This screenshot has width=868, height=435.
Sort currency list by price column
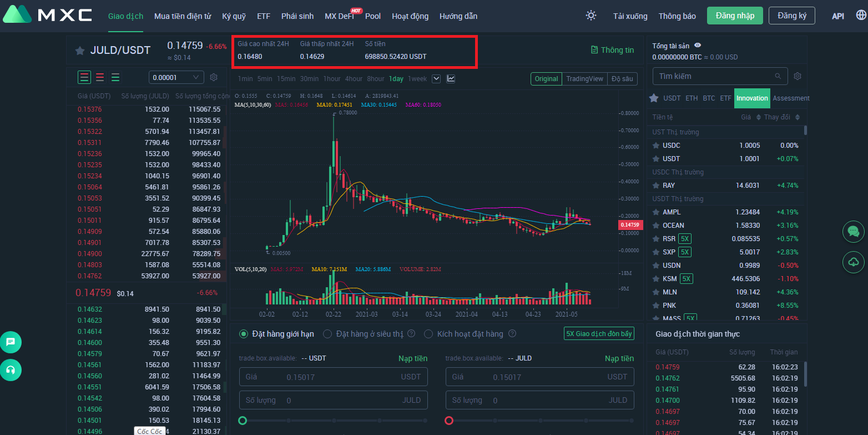pos(751,117)
